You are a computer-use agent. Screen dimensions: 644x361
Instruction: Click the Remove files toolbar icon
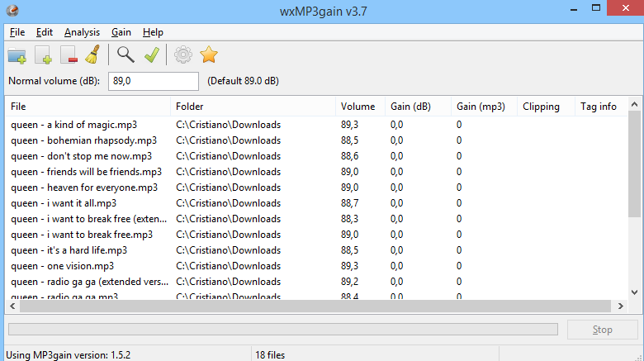[69, 55]
